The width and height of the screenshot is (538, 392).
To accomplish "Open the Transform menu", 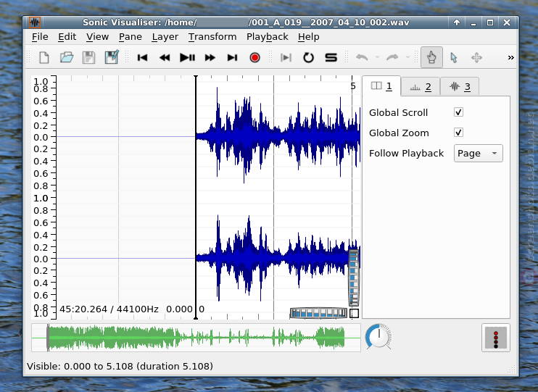I will tap(212, 37).
